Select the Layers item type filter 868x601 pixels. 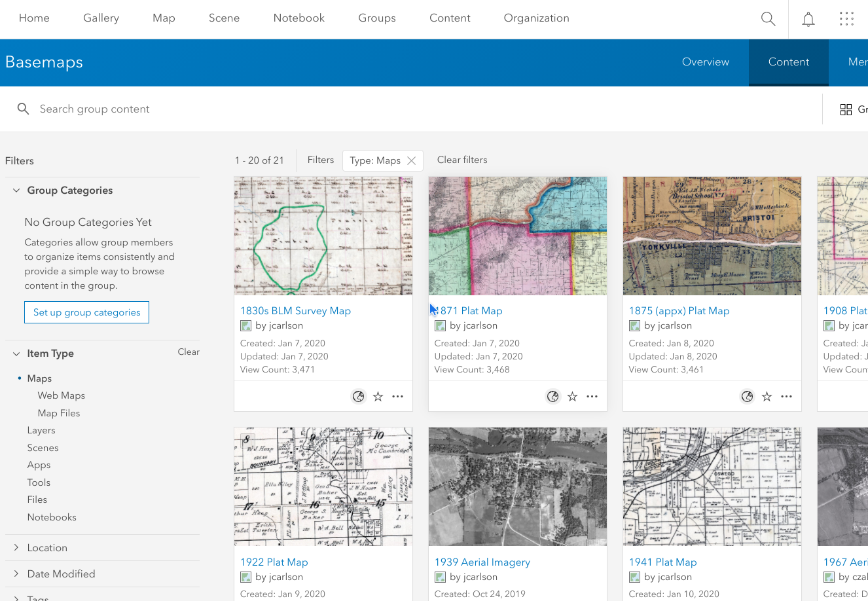41,430
